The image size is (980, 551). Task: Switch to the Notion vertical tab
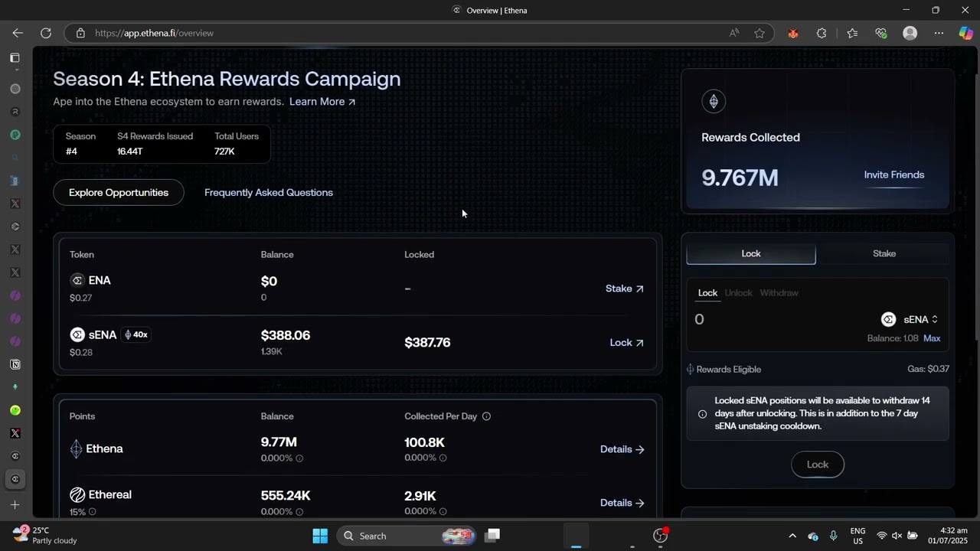15,364
